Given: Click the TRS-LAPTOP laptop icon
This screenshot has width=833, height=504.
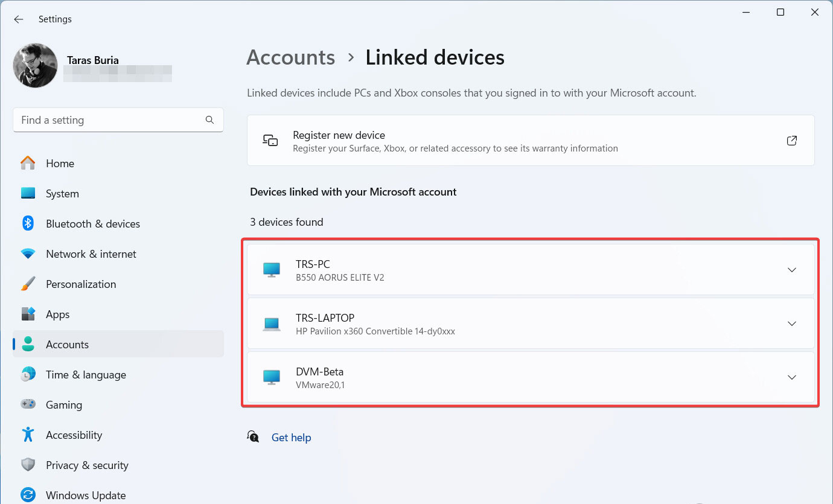Looking at the screenshot, I should click(x=272, y=324).
